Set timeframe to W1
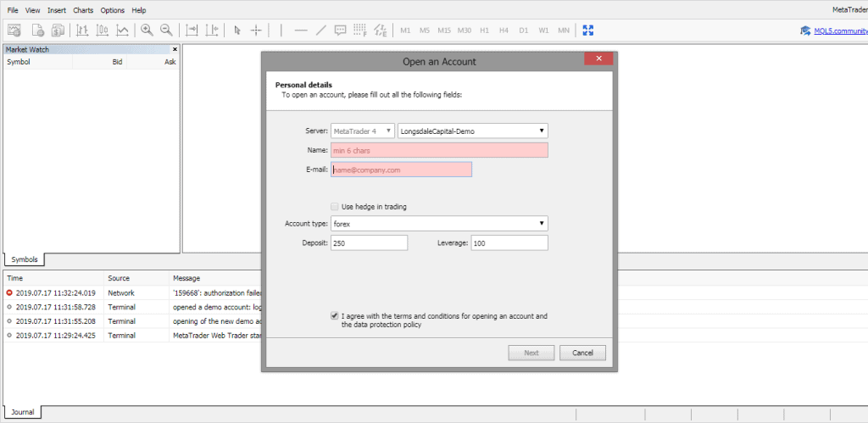 point(543,31)
